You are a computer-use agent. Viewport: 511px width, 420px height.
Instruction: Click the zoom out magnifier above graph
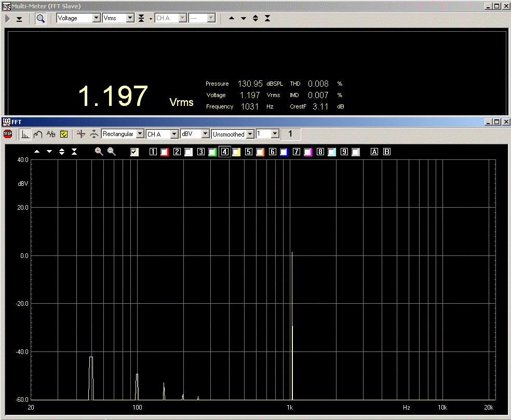[x=111, y=152]
